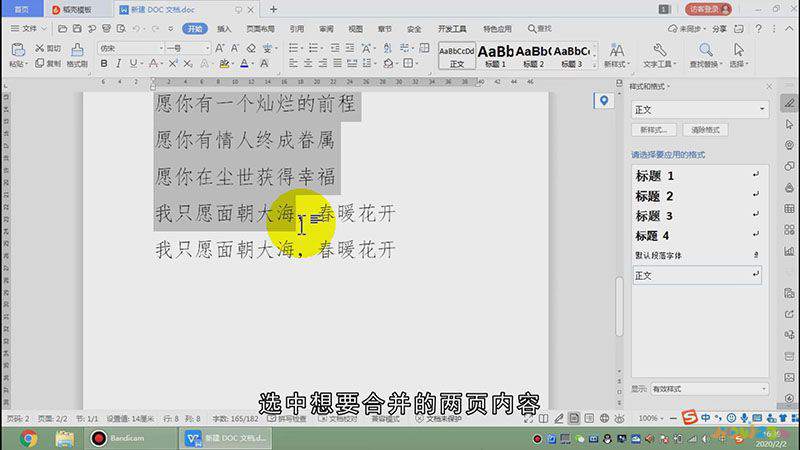
Task: Align text right
Action: pos(323,64)
